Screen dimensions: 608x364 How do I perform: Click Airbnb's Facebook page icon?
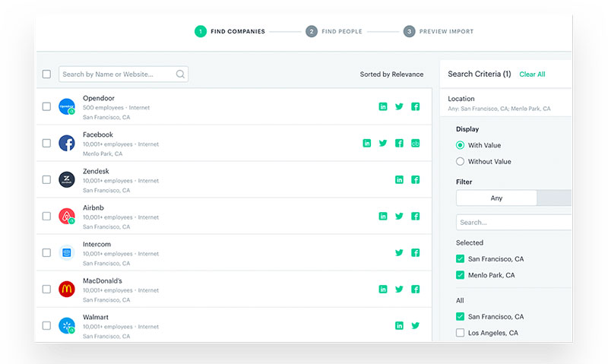[x=415, y=216]
